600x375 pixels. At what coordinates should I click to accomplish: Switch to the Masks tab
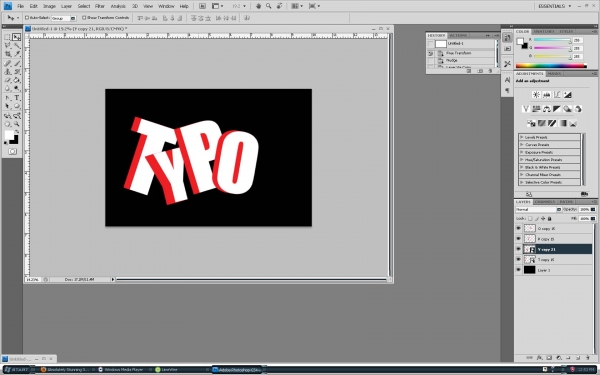[x=554, y=73]
